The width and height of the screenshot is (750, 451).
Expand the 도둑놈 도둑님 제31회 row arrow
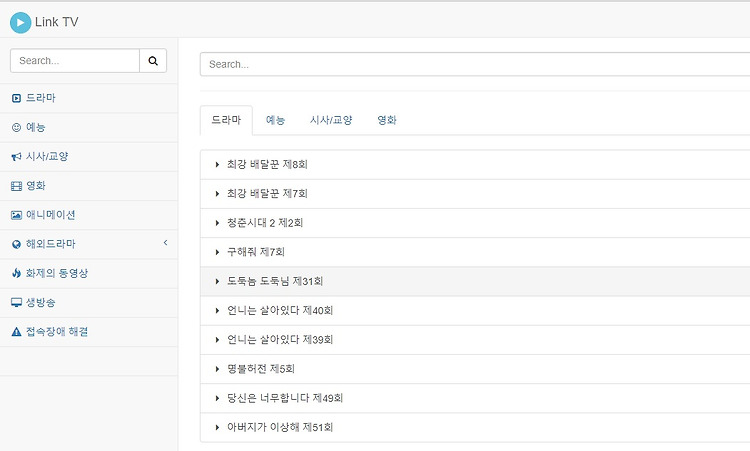217,281
